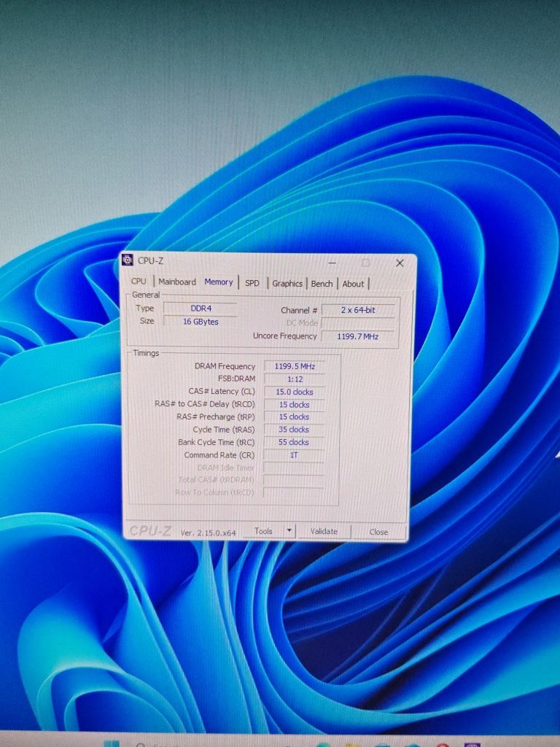The height and width of the screenshot is (747, 560).
Task: Click the tRCD 15 clocks value
Action: point(295,404)
